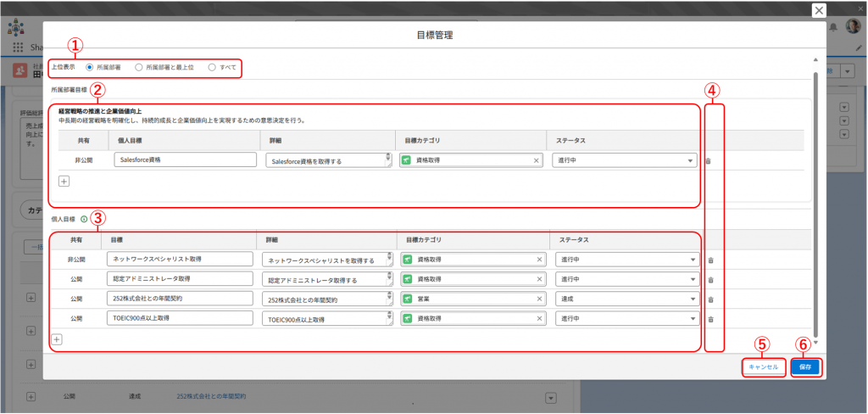This screenshot has width=868, height=414.
Task: Select the 所属部署 radio option
Action: [x=90, y=66]
